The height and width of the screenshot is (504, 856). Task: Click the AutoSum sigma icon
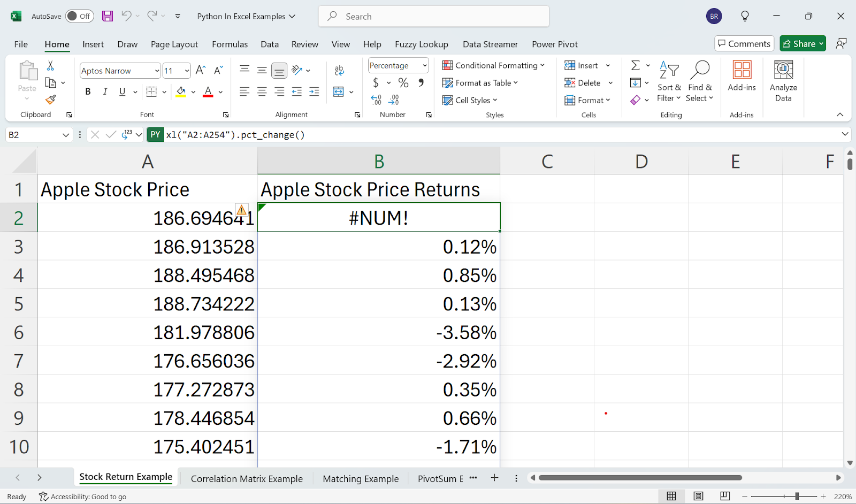tap(636, 65)
